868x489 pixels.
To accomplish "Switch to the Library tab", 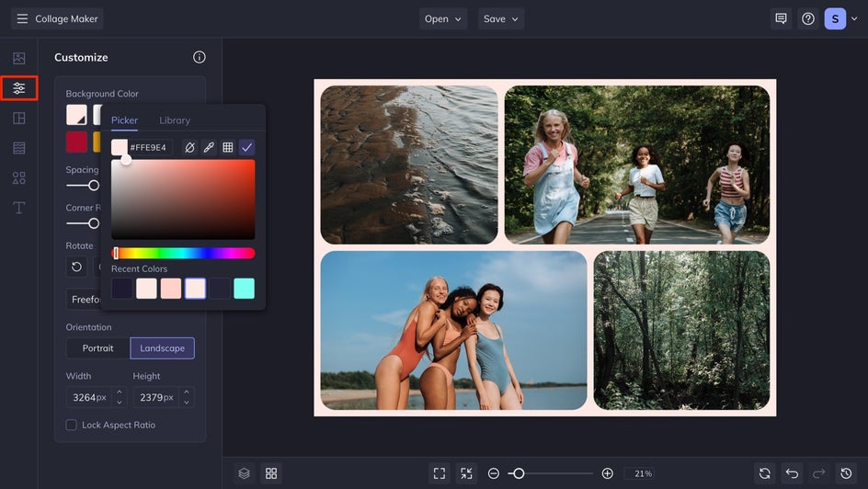I will click(175, 120).
